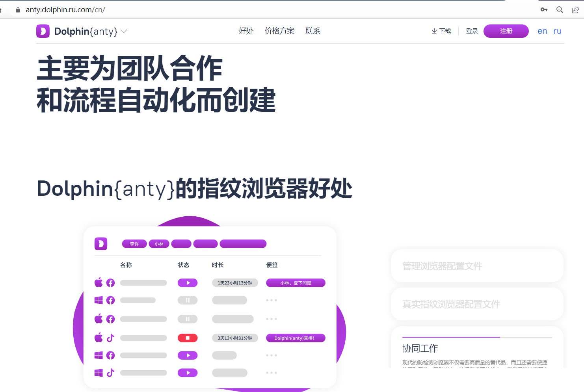Click the play button in the bottom mockup row

click(188, 373)
